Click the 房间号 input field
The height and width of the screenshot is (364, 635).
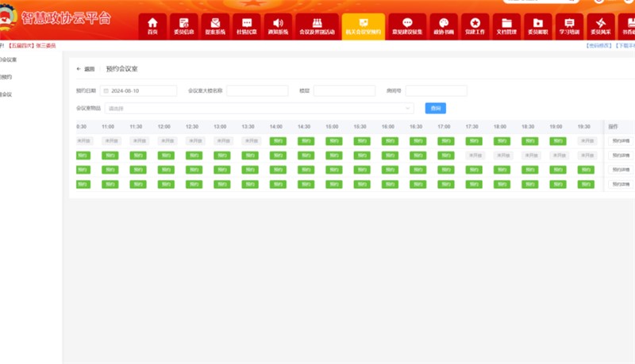(x=436, y=91)
